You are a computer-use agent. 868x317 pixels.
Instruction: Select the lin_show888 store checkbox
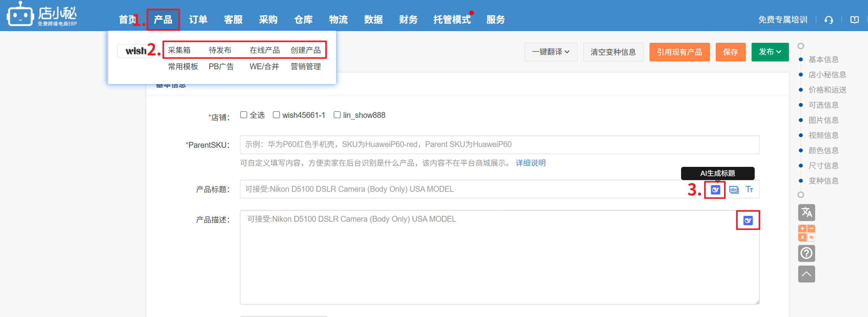(337, 115)
